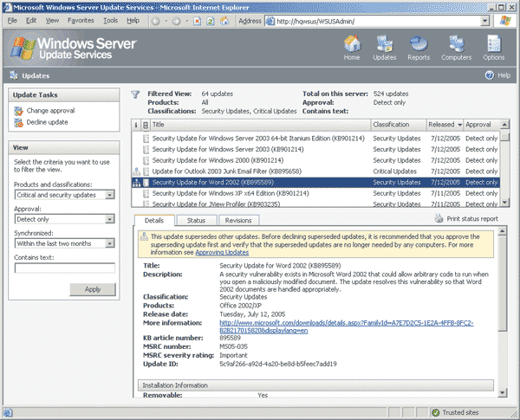Image resolution: width=520 pixels, height=420 pixels.
Task: Click the document column header icon
Action: coord(146,125)
